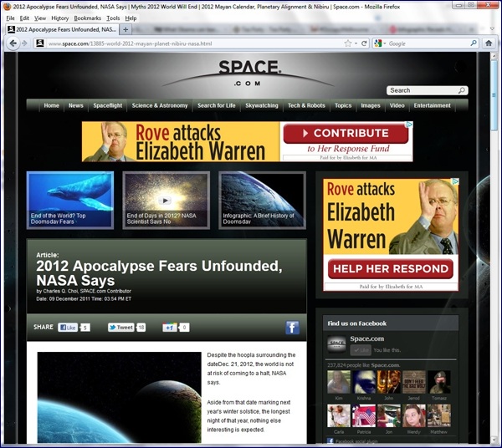Image resolution: width=502 pixels, height=448 pixels.
Task: Click Kim's profile picture in the Facebook widget
Action: (339, 382)
